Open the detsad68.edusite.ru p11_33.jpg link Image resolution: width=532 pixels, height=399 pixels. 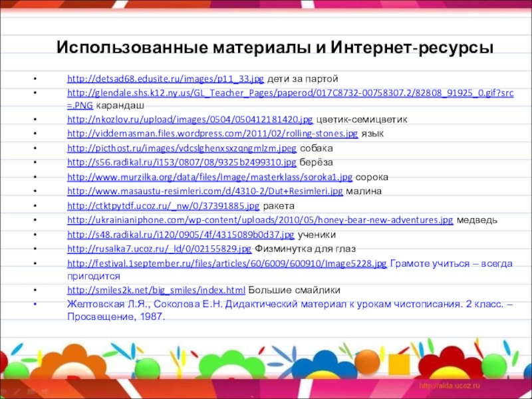[x=165, y=79]
